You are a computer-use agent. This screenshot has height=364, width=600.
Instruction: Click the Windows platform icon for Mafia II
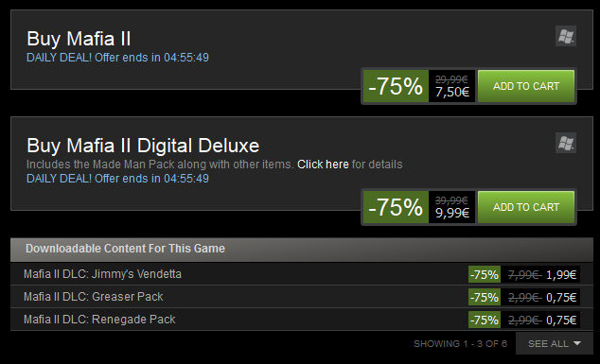[566, 36]
